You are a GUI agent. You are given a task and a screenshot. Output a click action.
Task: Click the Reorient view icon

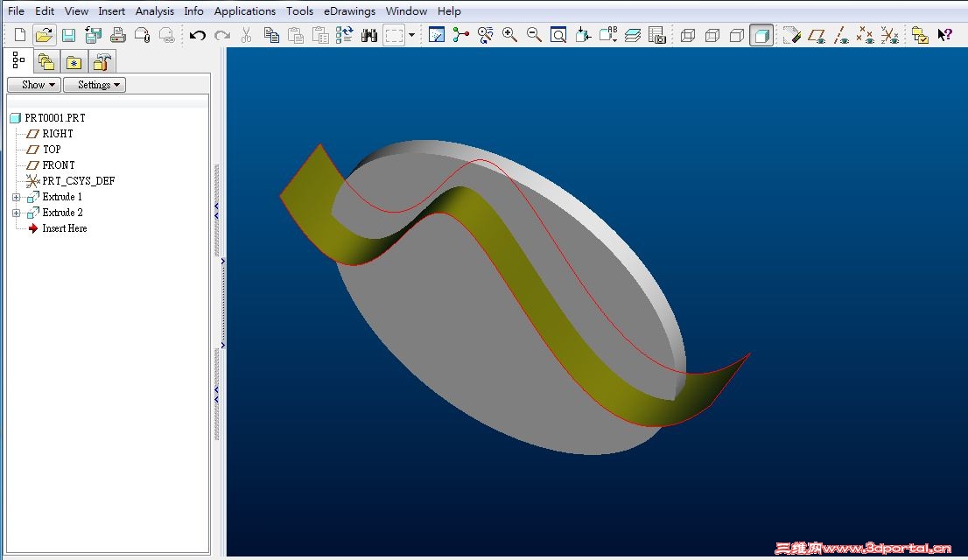tap(583, 35)
